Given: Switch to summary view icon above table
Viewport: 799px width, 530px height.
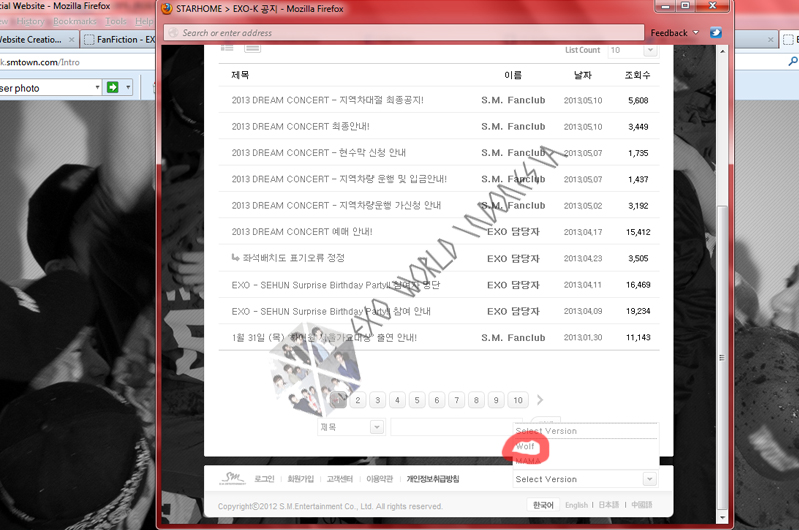Looking at the screenshot, I should [253, 48].
